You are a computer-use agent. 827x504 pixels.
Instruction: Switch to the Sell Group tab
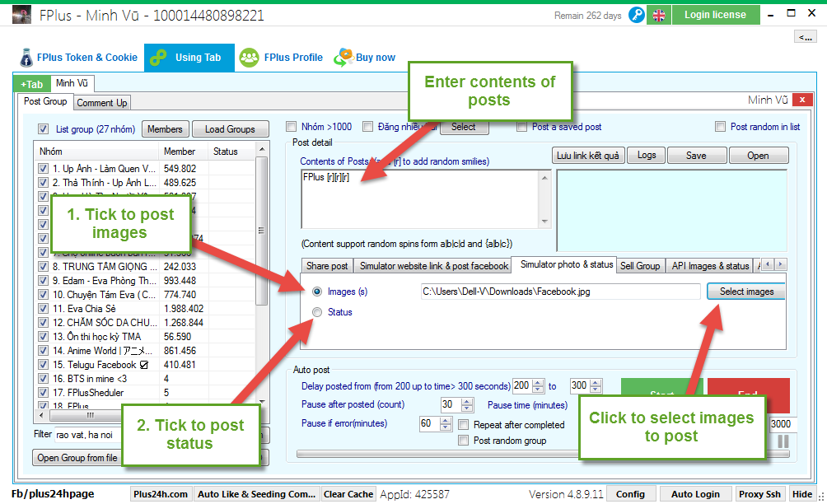(x=640, y=266)
